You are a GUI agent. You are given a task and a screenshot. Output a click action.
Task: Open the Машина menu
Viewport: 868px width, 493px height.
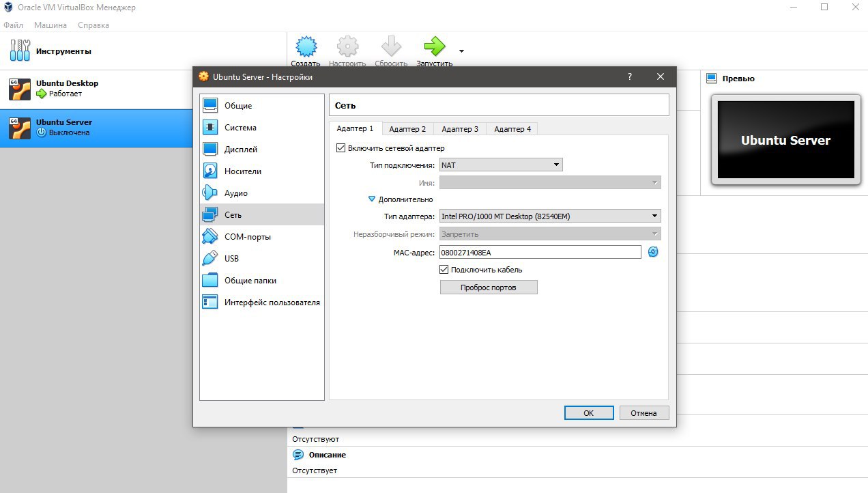50,25
